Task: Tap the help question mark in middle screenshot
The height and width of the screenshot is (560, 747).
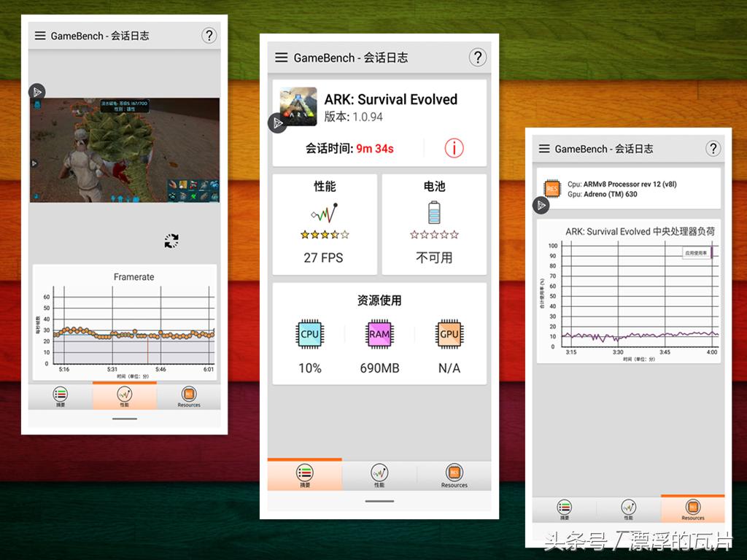Action: click(478, 58)
